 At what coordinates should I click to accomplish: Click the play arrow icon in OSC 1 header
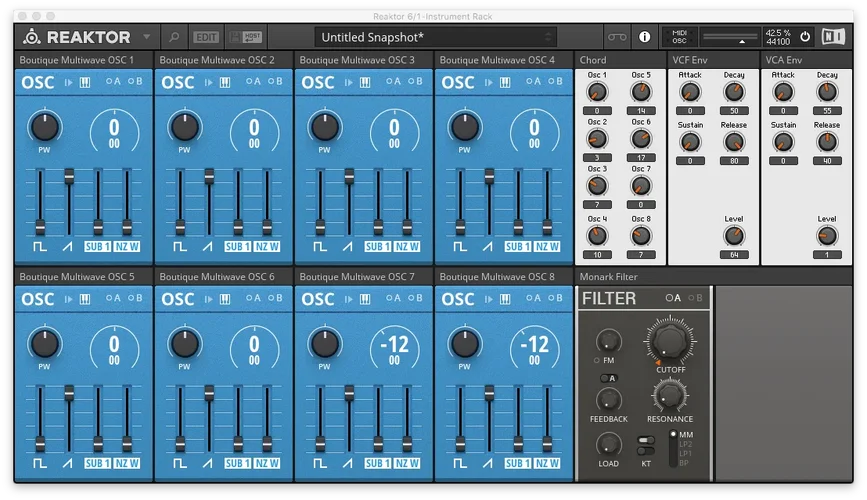pos(69,82)
